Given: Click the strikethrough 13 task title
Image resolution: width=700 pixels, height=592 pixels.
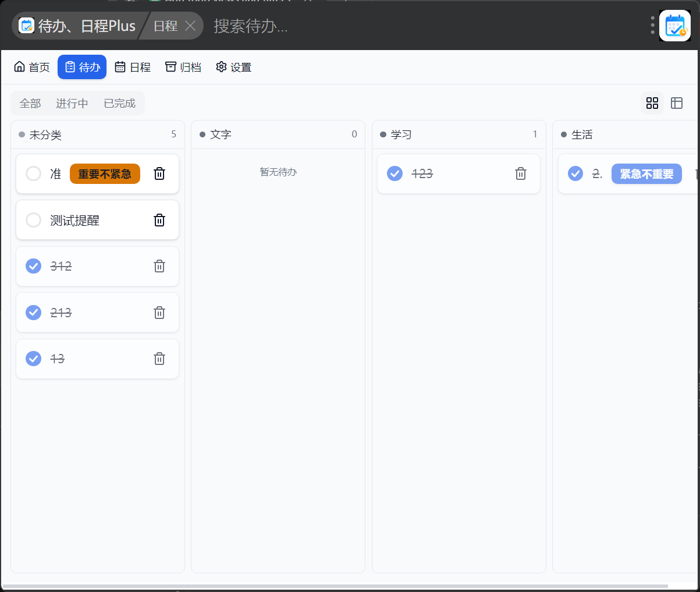Looking at the screenshot, I should tap(57, 359).
